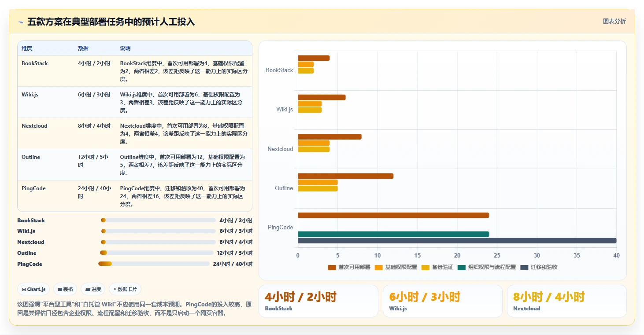Viewport: 644px width, 335px height.
Task: Click the summary paragraph starting with 该图强调
Action: pos(134,309)
